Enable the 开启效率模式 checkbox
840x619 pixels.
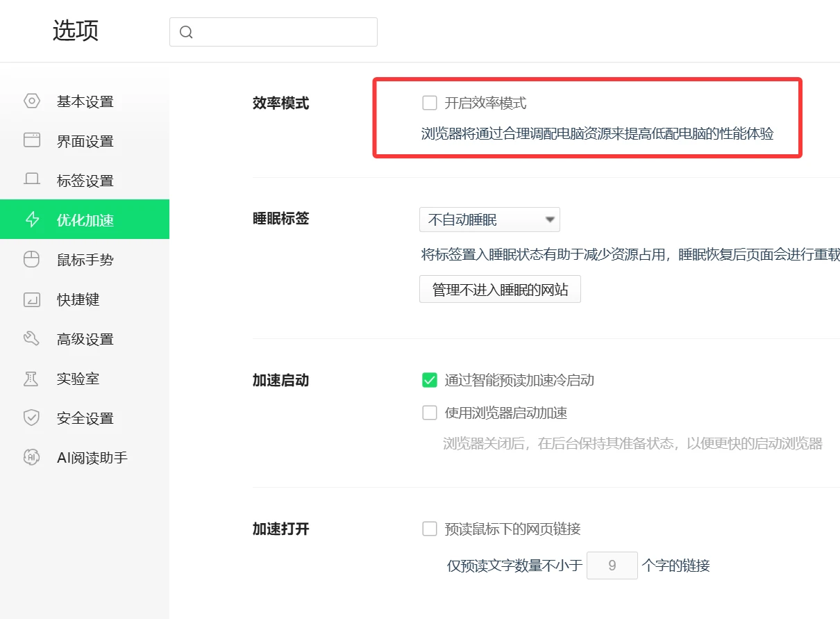(430, 104)
